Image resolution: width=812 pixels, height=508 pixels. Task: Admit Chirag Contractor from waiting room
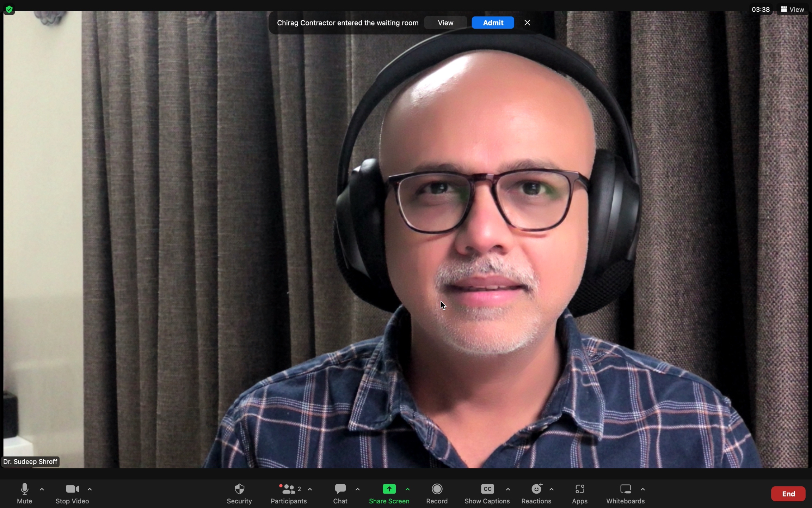coord(493,23)
